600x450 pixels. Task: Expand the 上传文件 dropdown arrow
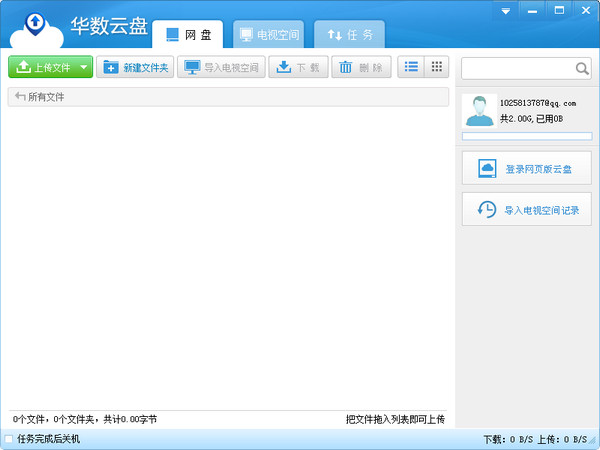84,68
